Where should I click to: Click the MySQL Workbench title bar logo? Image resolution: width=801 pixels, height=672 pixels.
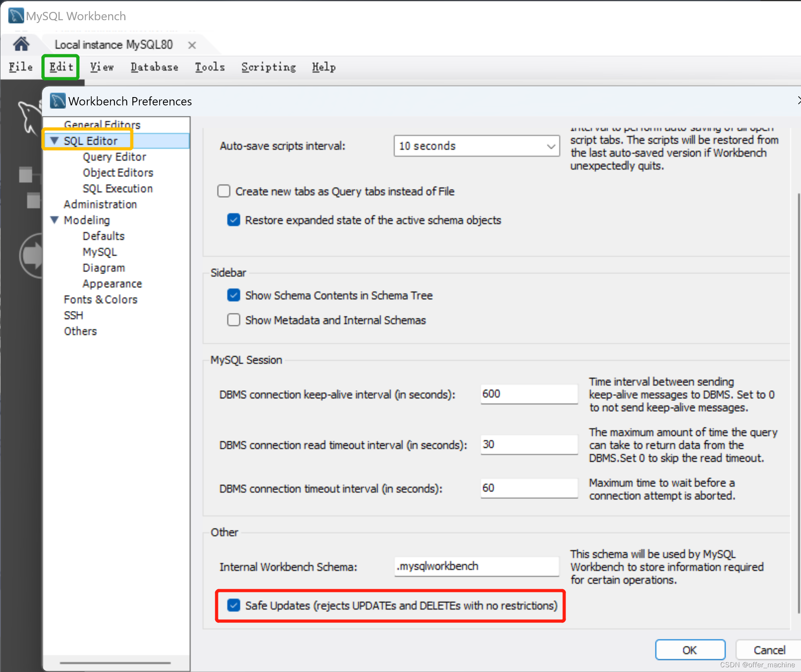(x=16, y=16)
